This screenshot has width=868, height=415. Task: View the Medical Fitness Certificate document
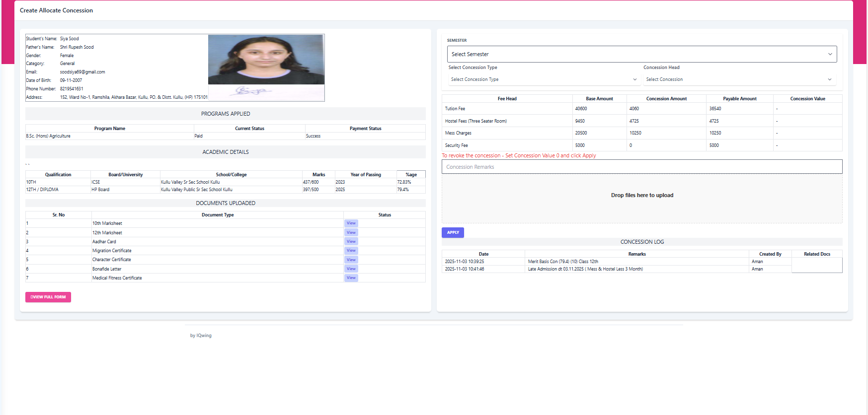pyautogui.click(x=351, y=278)
